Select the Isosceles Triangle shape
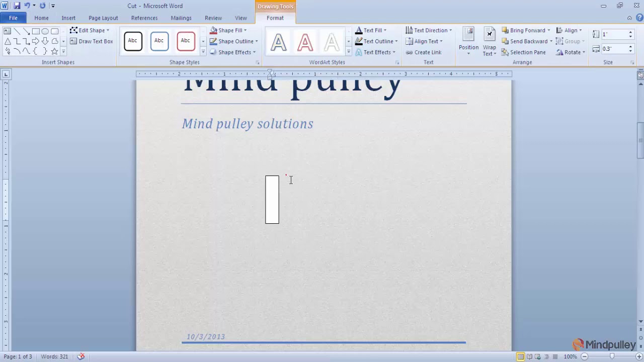This screenshot has height=362, width=644. click(x=7, y=41)
